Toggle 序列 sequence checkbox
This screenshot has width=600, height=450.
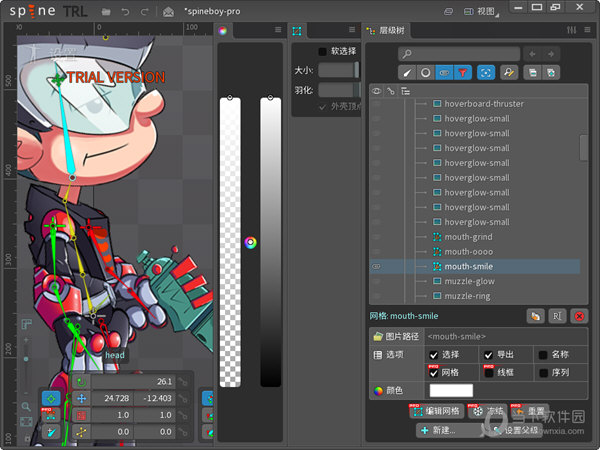coord(543,373)
